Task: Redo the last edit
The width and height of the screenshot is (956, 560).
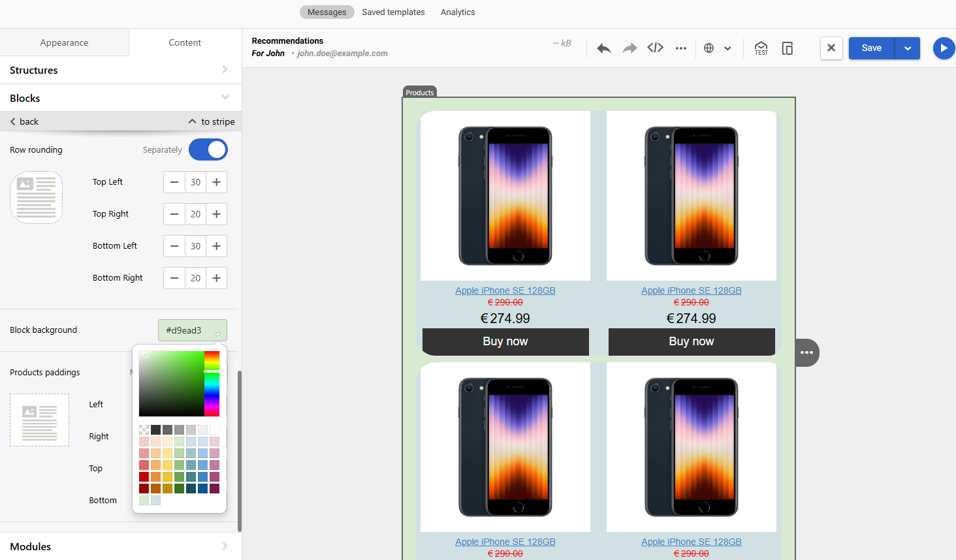Action: [629, 48]
